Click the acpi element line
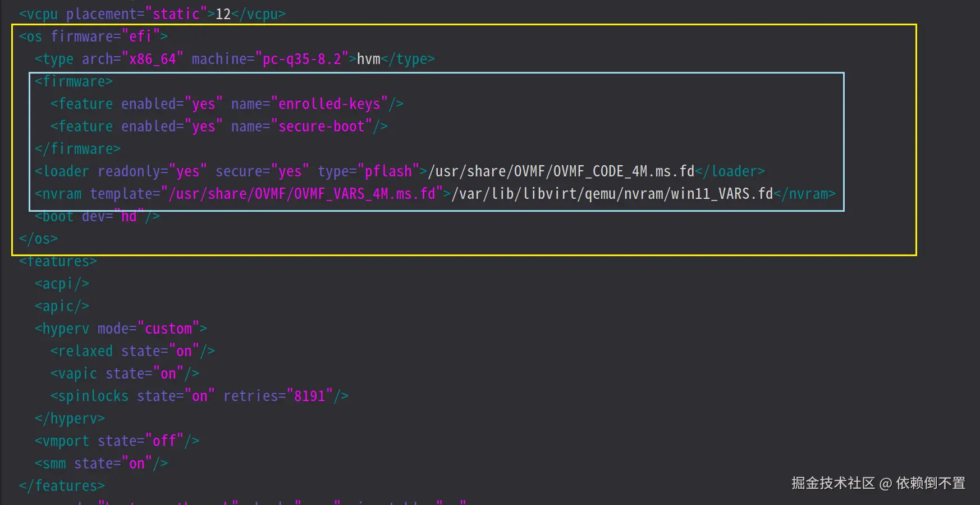The width and height of the screenshot is (980, 505). point(62,284)
